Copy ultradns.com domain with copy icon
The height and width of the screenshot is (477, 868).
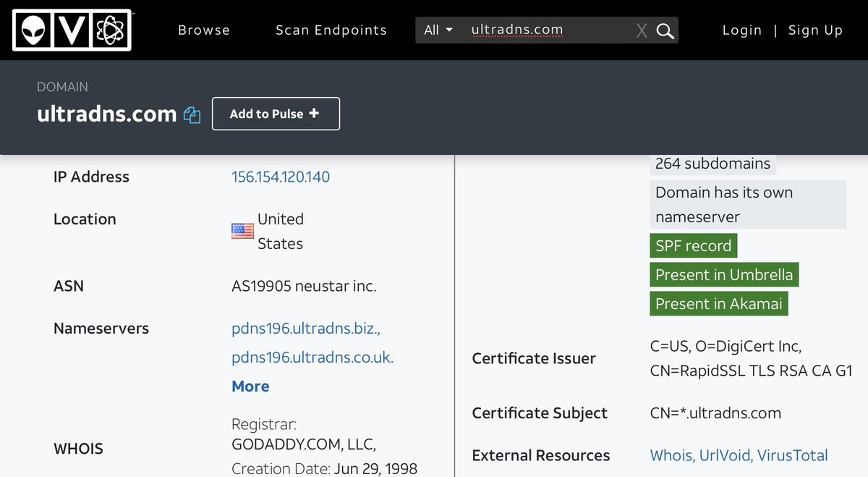click(x=192, y=115)
